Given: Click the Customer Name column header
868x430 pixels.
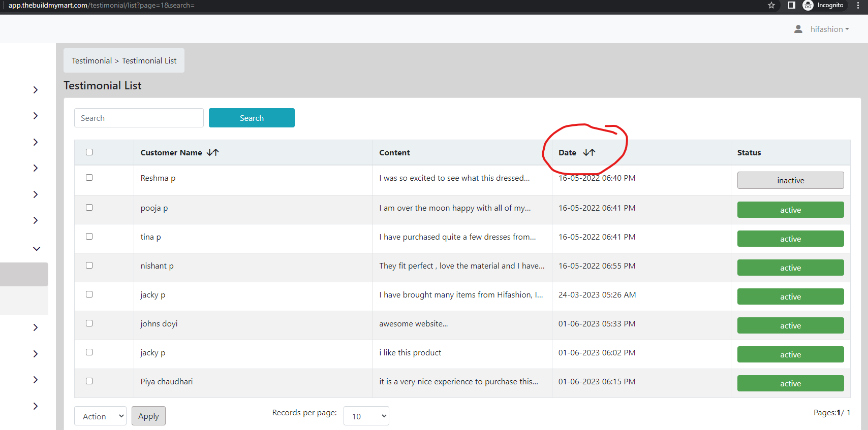Looking at the screenshot, I should pos(171,152).
